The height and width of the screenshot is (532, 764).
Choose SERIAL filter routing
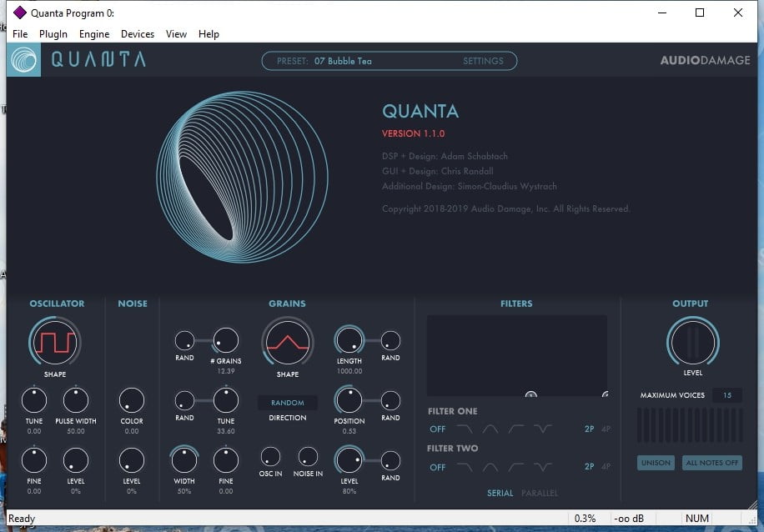(x=500, y=493)
